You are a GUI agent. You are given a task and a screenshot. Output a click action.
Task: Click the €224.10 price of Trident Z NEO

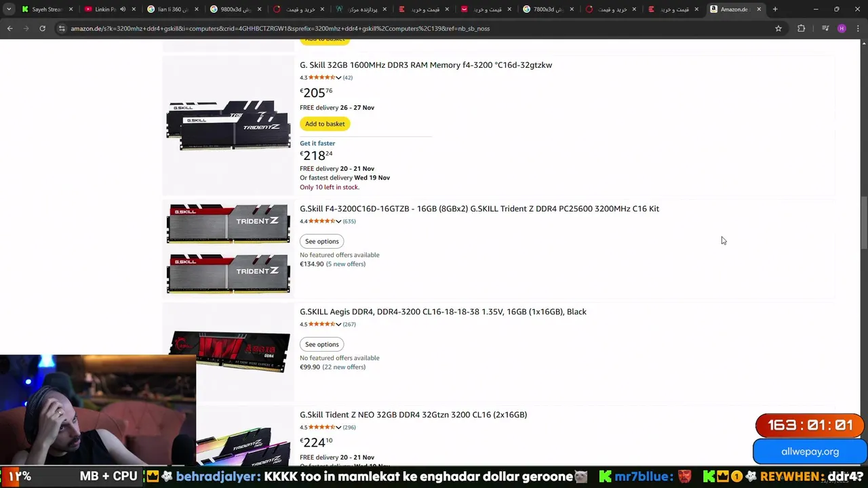(316, 442)
